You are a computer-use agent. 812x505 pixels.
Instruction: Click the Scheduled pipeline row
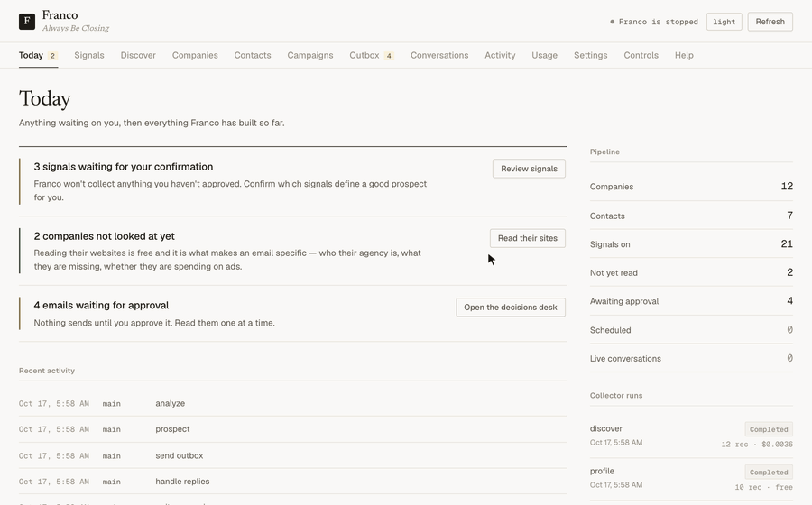[x=691, y=330]
